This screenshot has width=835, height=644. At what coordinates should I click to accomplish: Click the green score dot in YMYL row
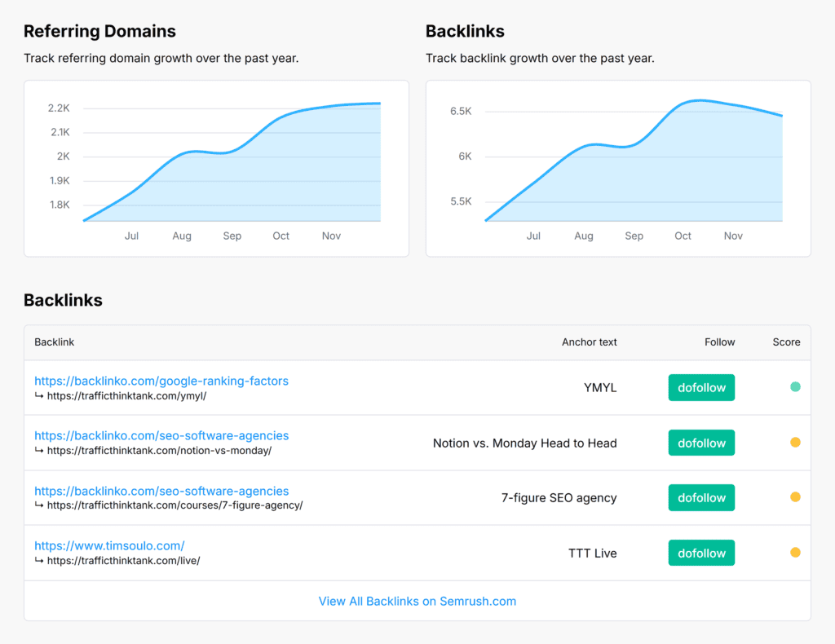pos(795,387)
